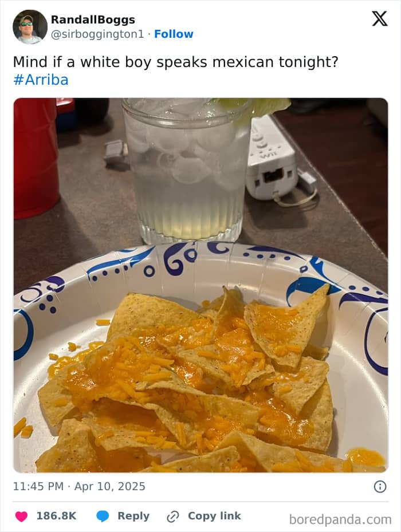Click the Reply text label
This screenshot has height=532, width=401.
pyautogui.click(x=133, y=516)
